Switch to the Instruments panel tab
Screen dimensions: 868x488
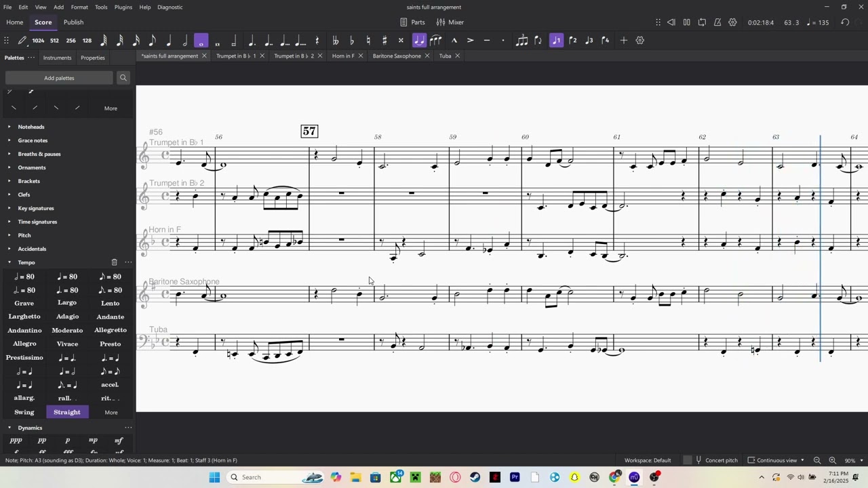tap(57, 58)
